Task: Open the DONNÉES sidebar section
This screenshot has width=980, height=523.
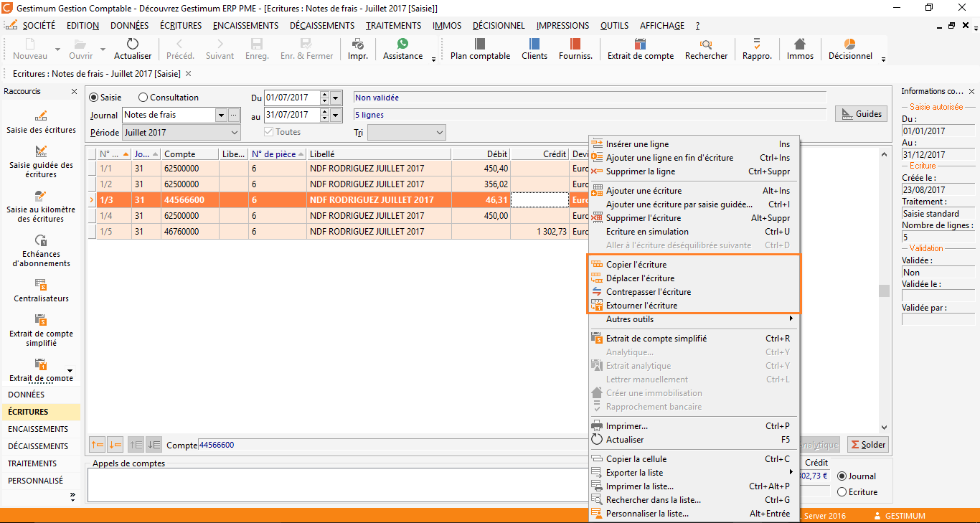Action: [41, 395]
